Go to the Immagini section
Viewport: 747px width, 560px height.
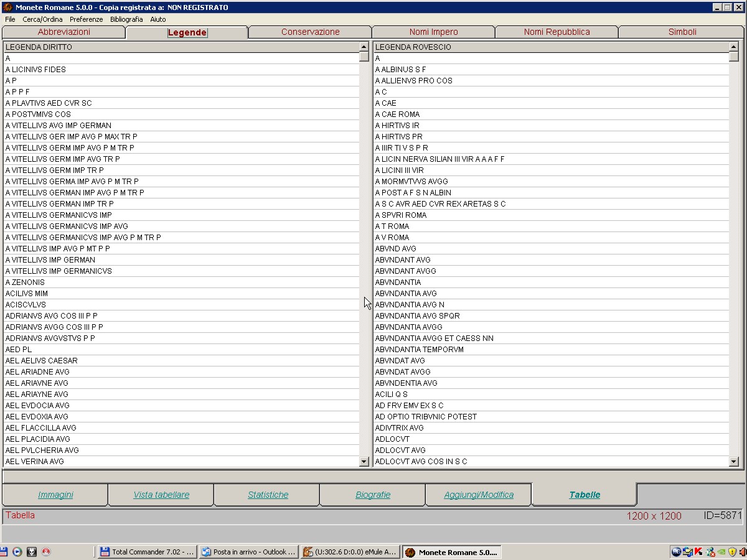(x=55, y=495)
